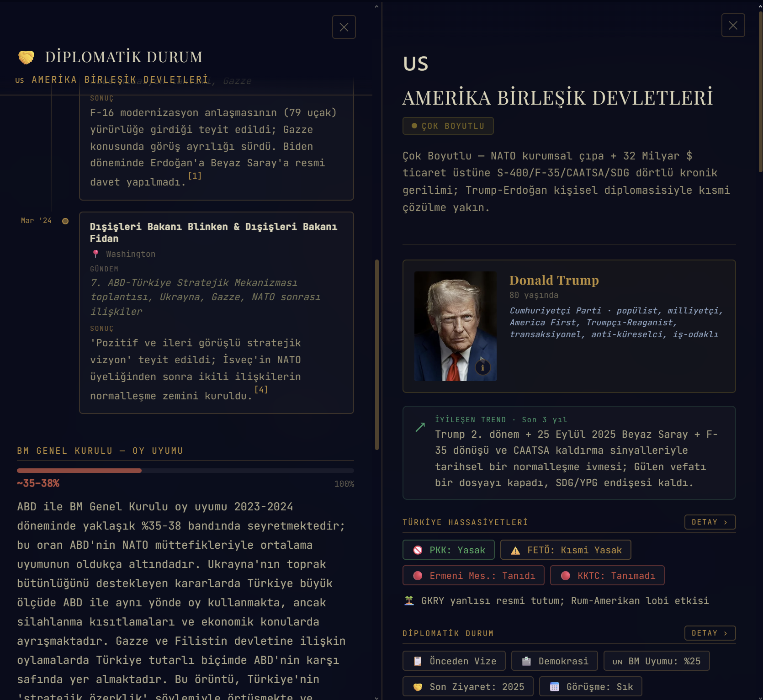Image resolution: width=763 pixels, height=700 pixels.
Task: Click the handshake icon next to DİPLOMATİK DURUM
Action: (26, 56)
